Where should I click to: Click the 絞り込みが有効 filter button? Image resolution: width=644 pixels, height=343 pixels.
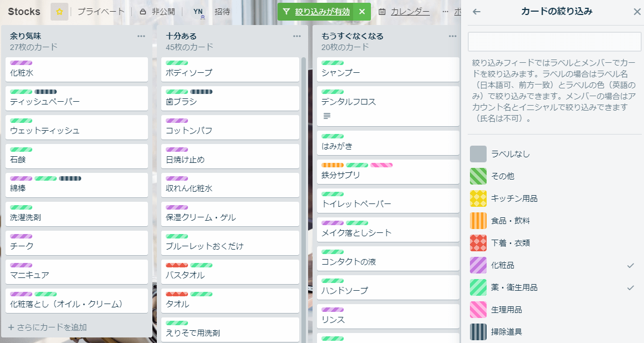(x=316, y=12)
